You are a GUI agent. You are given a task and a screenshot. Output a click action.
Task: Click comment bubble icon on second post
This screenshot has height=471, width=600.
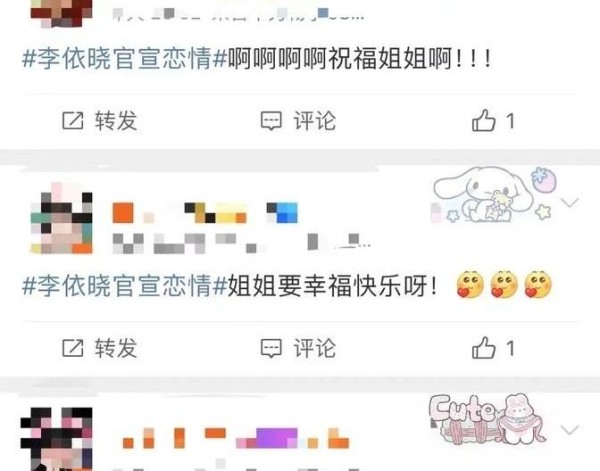click(x=271, y=348)
